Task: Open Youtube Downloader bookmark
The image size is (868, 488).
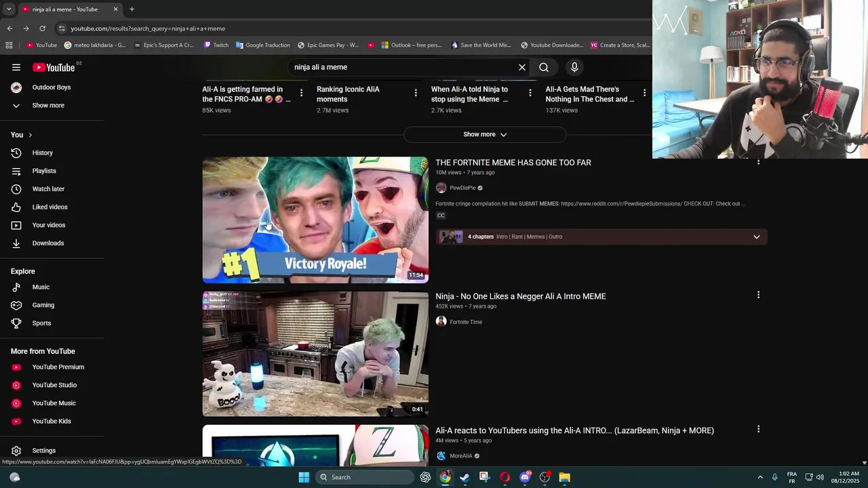Action: click(552, 45)
